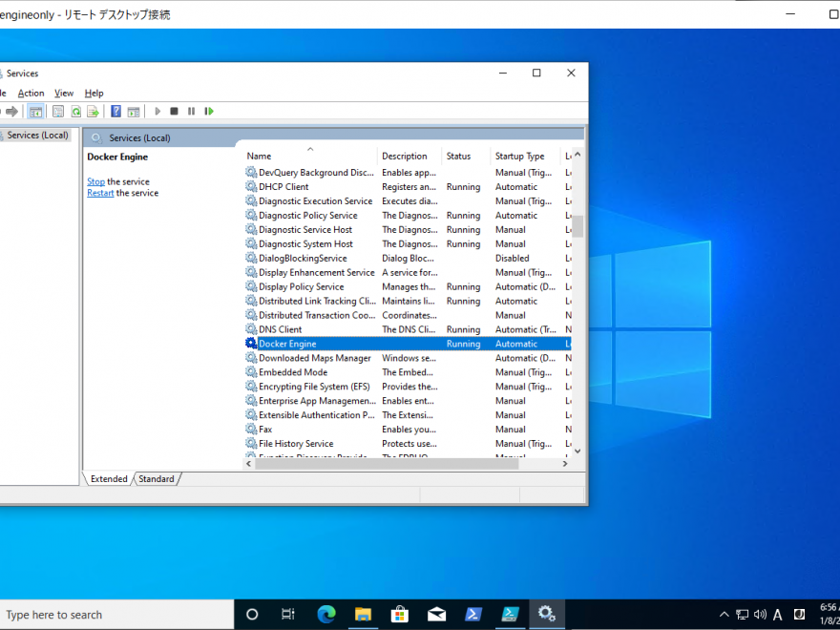Select the File History Service row
840x630 pixels.
[408, 444]
